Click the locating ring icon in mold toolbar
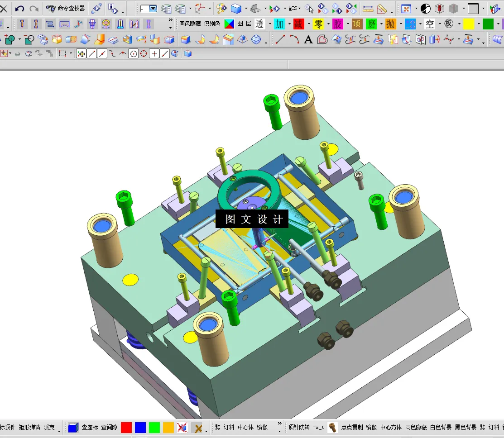This screenshot has width=504, height=438. pyautogui.click(x=106, y=24)
